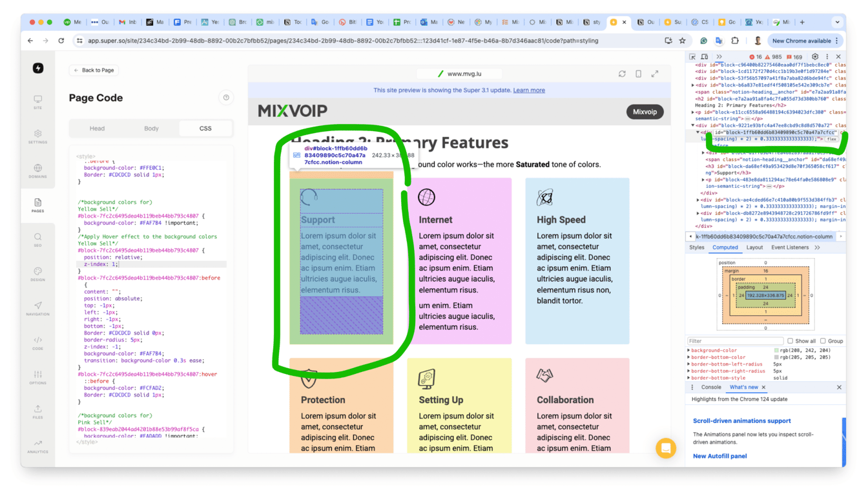Bookmark this page with the star
Viewport: 868px width, 496px height.
coord(682,41)
